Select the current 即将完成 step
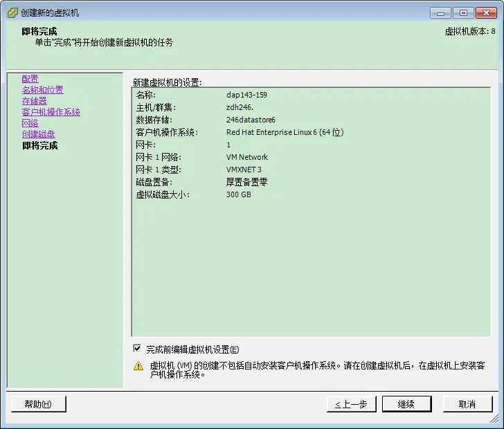The height and width of the screenshot is (429, 504). point(40,145)
